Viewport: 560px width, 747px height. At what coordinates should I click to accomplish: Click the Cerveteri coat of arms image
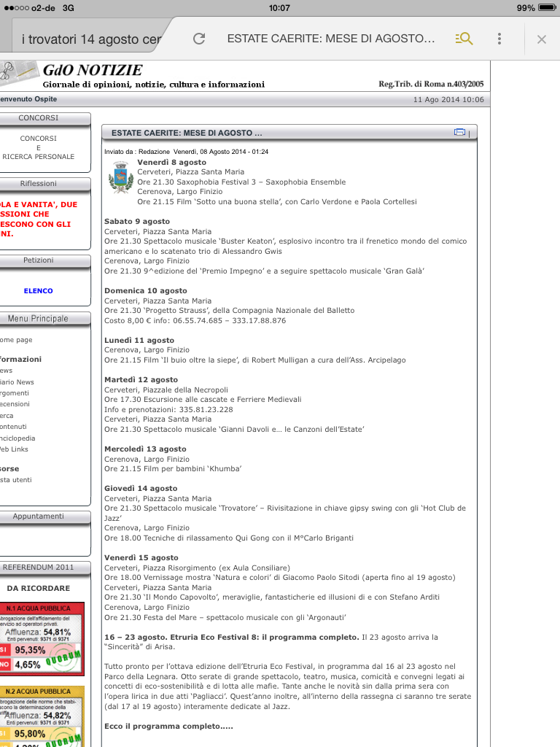(120, 179)
